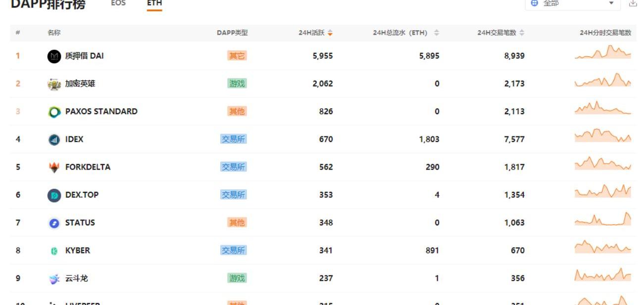This screenshot has height=305, width=644.
Task: Click the 8,939 transaction count value
Action: pos(514,56)
